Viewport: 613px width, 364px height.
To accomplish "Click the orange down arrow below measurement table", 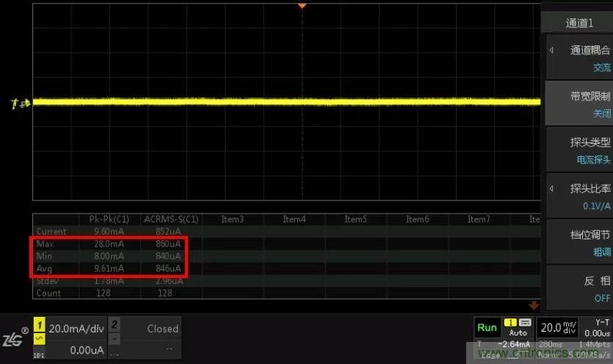I will click(534, 305).
